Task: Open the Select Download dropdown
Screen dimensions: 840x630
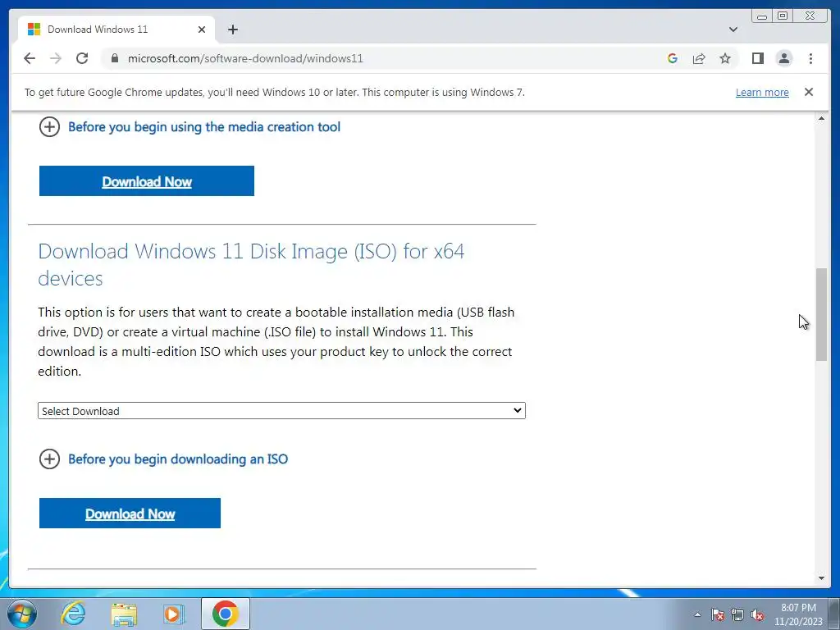Action: (x=281, y=411)
